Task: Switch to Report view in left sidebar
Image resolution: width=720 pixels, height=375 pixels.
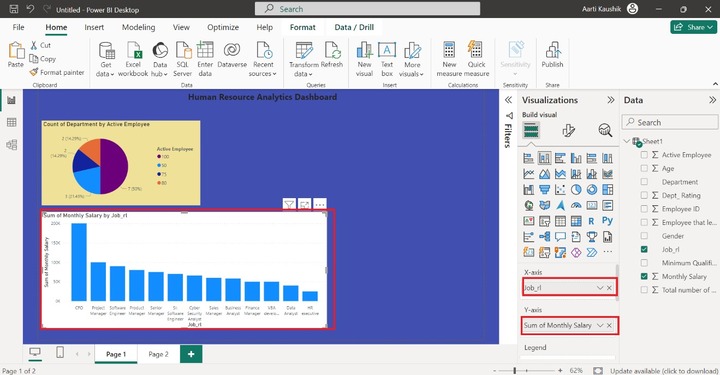Action: coord(11,100)
